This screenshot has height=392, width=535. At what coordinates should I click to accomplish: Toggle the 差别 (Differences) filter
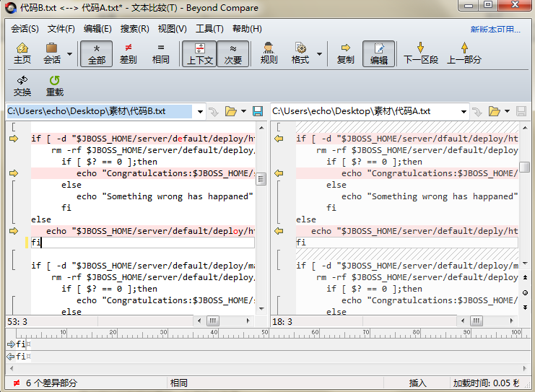pyautogui.click(x=128, y=53)
